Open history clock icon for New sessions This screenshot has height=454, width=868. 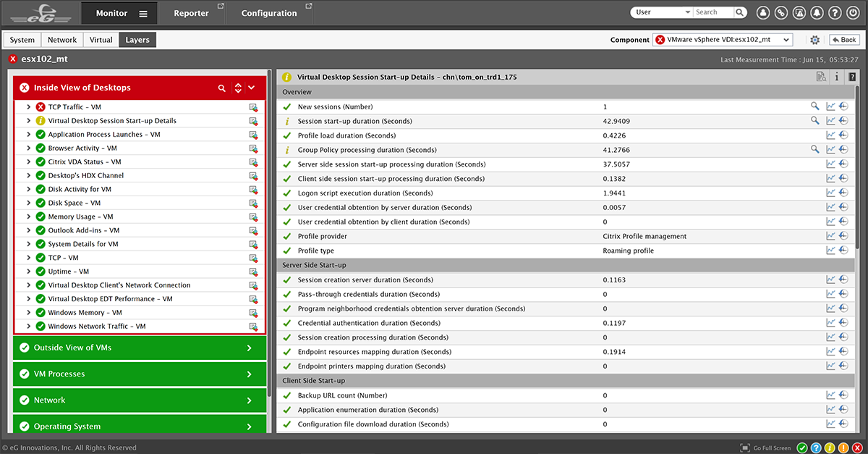[x=843, y=106]
